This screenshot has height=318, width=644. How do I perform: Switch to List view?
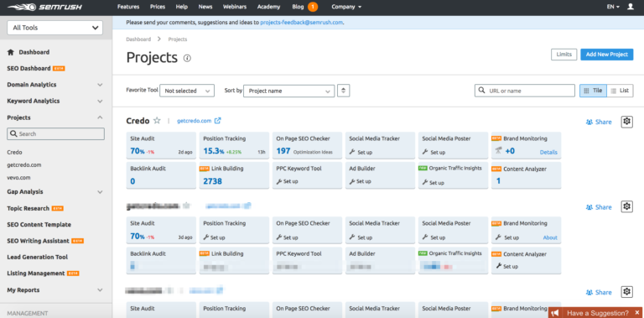(620, 91)
